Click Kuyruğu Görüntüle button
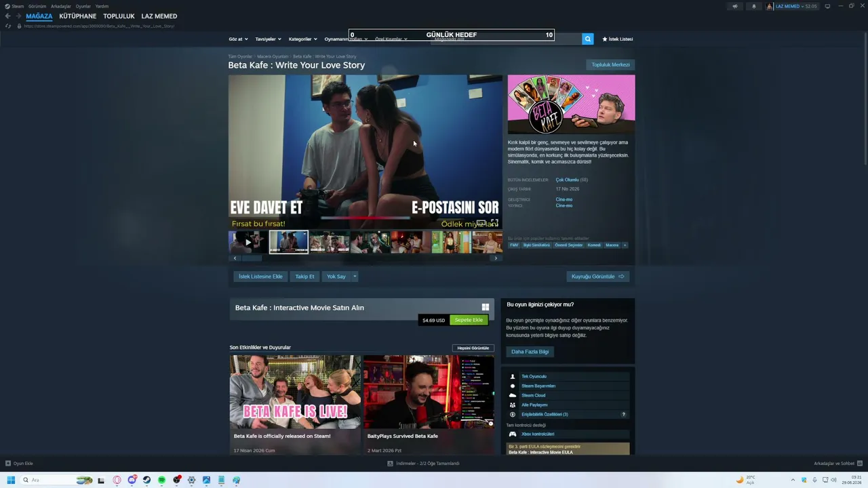This screenshot has width=868, height=488. (x=597, y=277)
